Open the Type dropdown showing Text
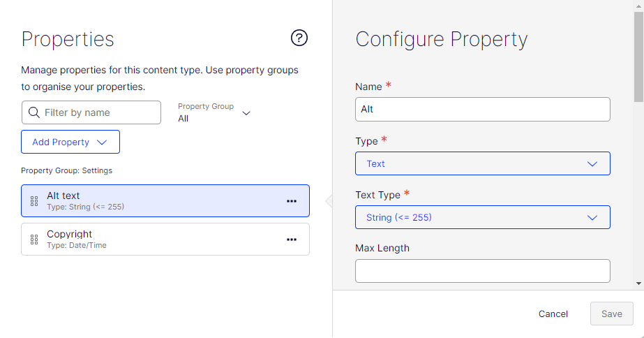This screenshot has height=338, width=644. 483,163
